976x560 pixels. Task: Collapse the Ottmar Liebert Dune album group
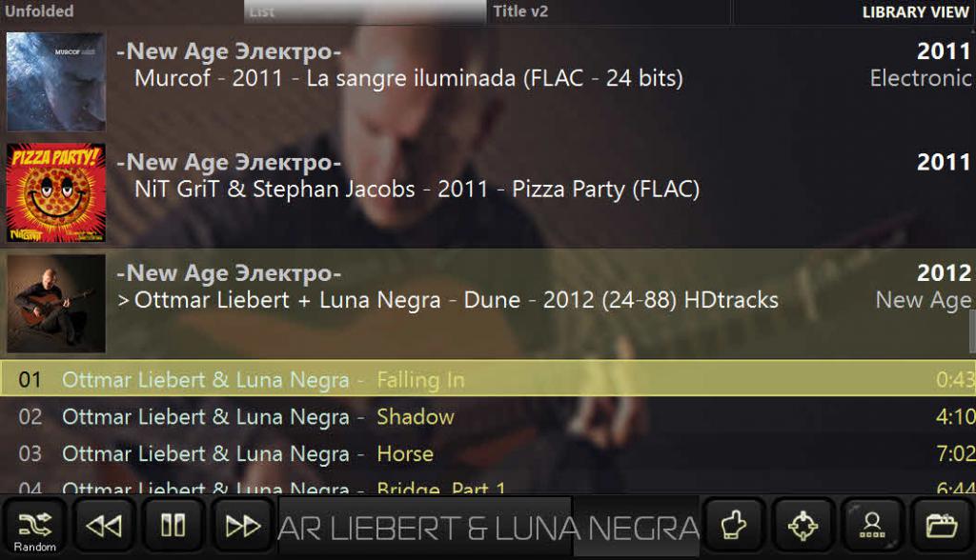(488, 303)
